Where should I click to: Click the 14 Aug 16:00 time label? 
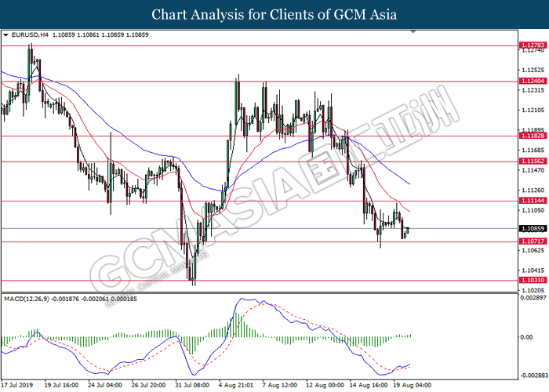pyautogui.click(x=369, y=385)
